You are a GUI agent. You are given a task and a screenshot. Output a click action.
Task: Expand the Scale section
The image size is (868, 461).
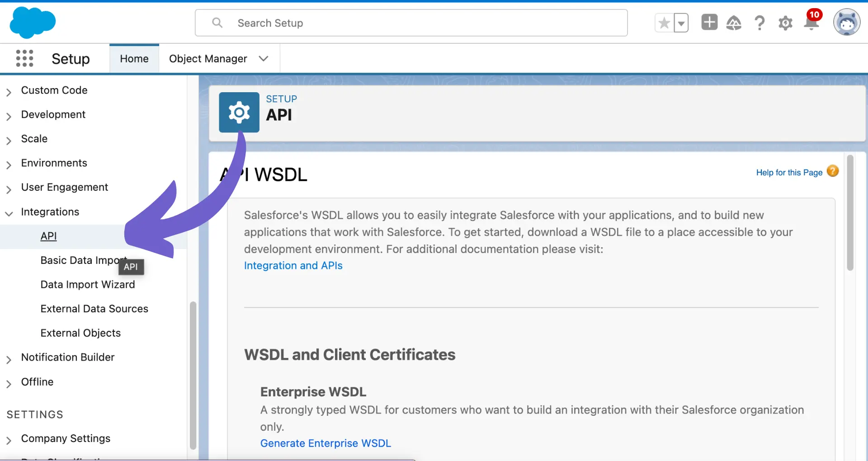(x=9, y=141)
